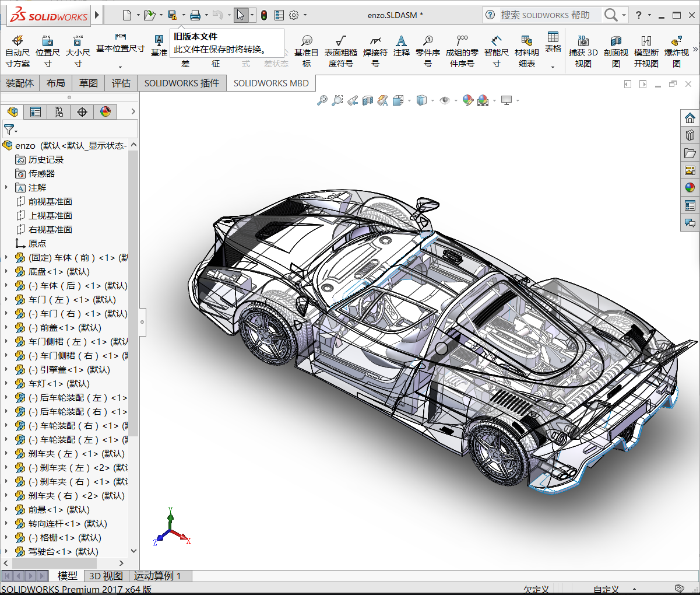This screenshot has height=595, width=700.
Task: Switch to the 3D 视图 bottom tab
Action: pyautogui.click(x=106, y=576)
